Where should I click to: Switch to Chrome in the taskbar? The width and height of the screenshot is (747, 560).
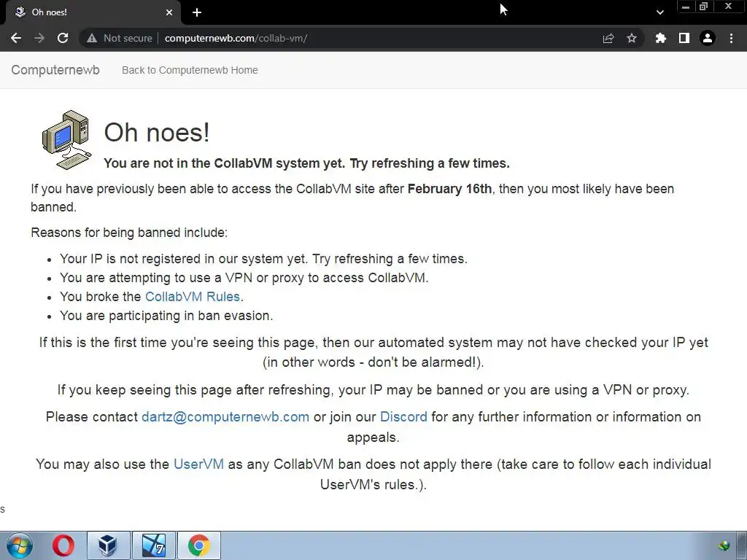(x=198, y=545)
